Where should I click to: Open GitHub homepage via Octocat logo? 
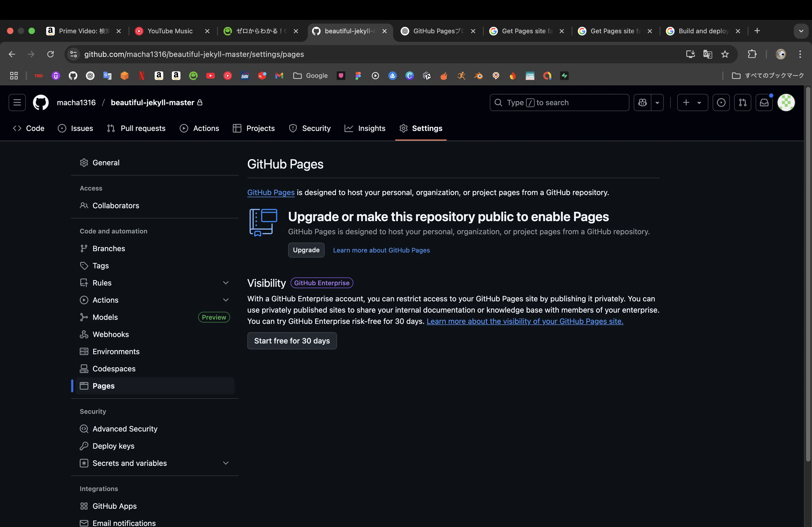[x=41, y=103]
